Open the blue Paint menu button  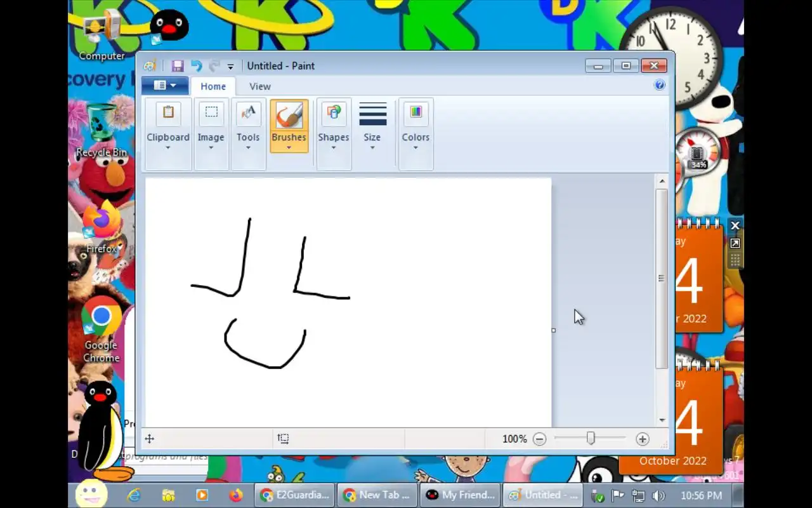click(164, 86)
